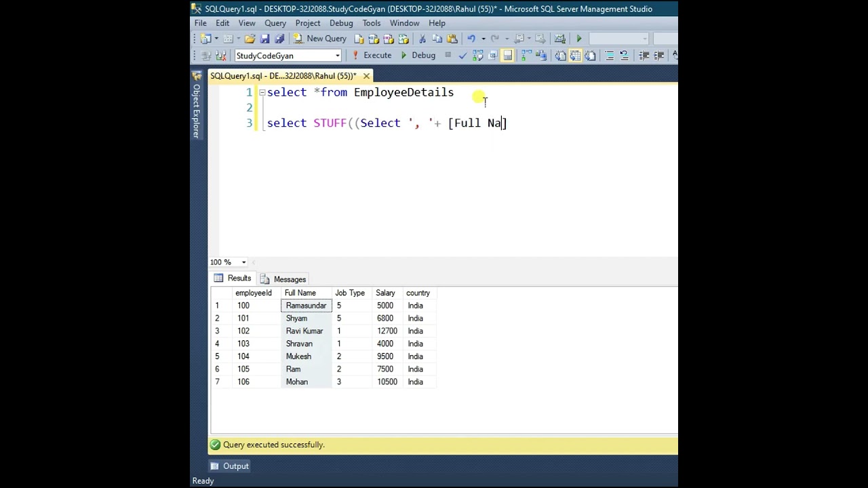This screenshot has height=488, width=868.
Task: Click the New Query button
Action: [320, 39]
